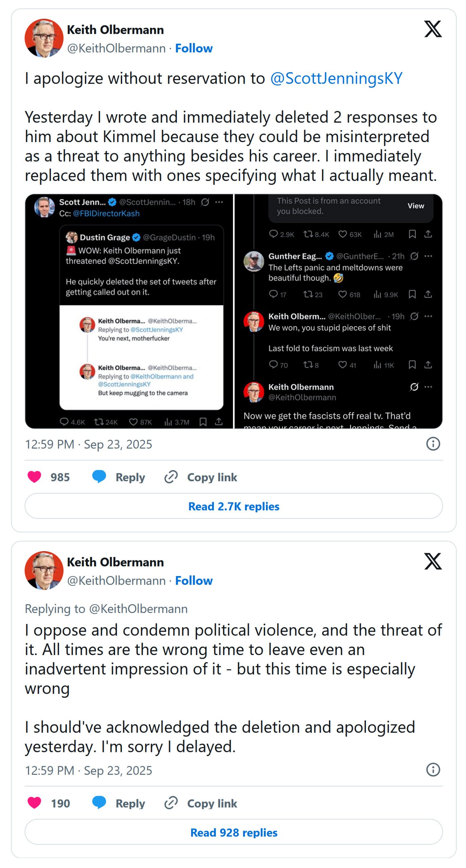
Task: Like the reply tweet with 190 likes
Action: pos(34,803)
